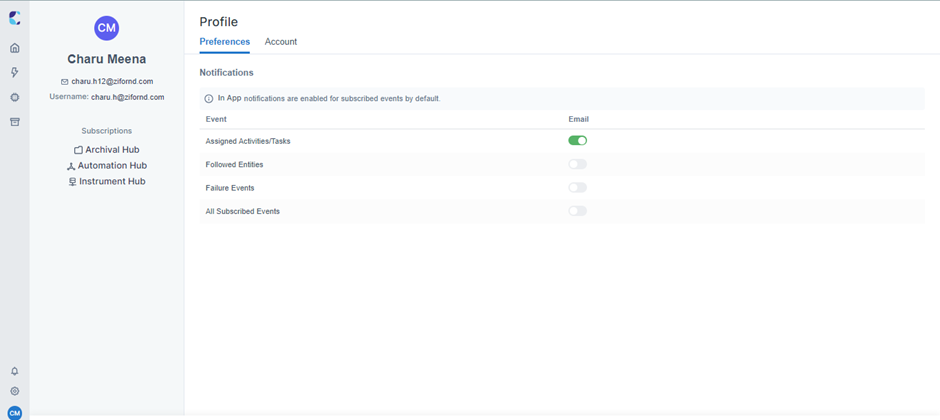The image size is (940, 420).
Task: Click the Notifications section heading
Action: (227, 72)
